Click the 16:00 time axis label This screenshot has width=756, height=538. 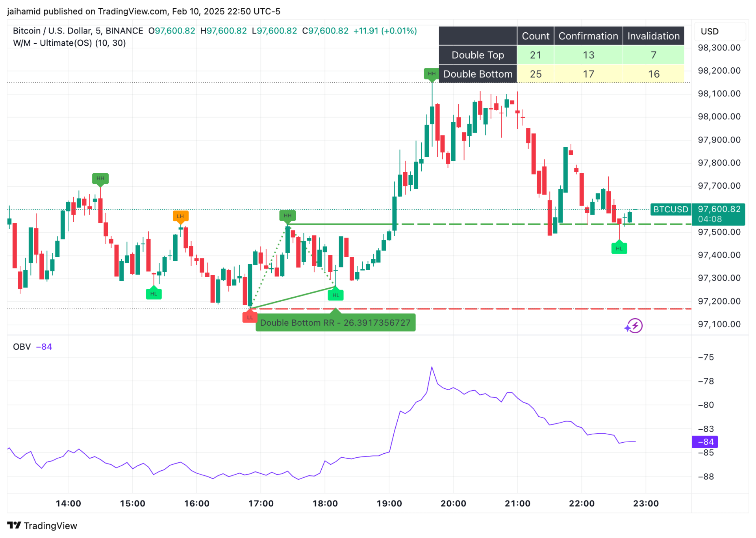coord(196,503)
